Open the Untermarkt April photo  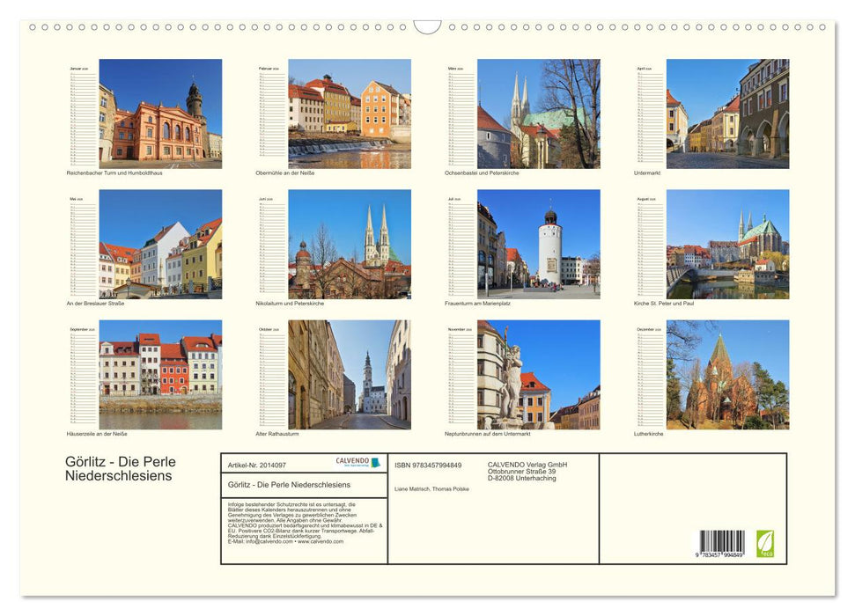(x=727, y=114)
